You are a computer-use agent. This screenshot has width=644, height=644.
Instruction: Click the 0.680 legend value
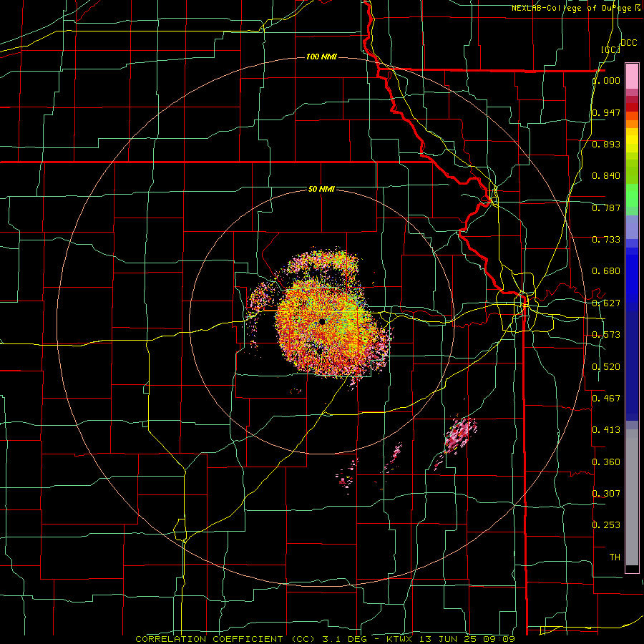coord(606,271)
